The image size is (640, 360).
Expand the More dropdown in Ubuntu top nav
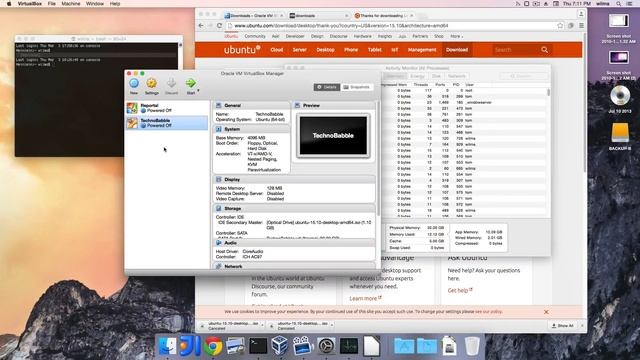click(456, 36)
